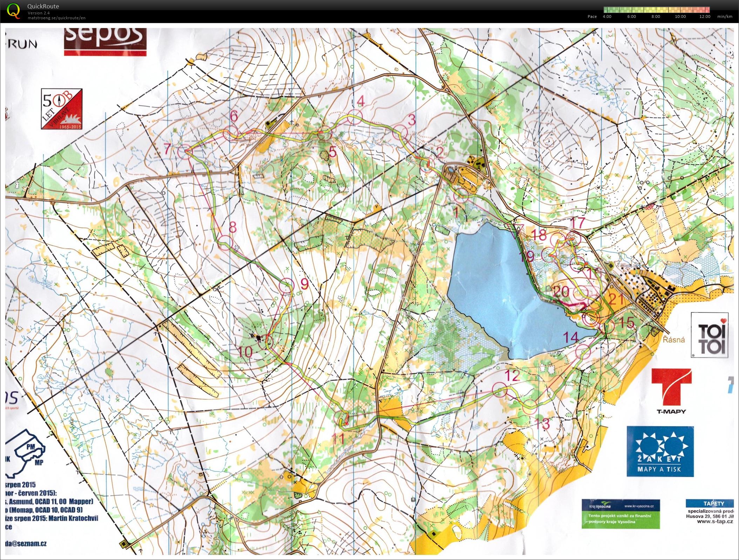Click the Řásná village name label
The image size is (739, 560).
click(674, 339)
